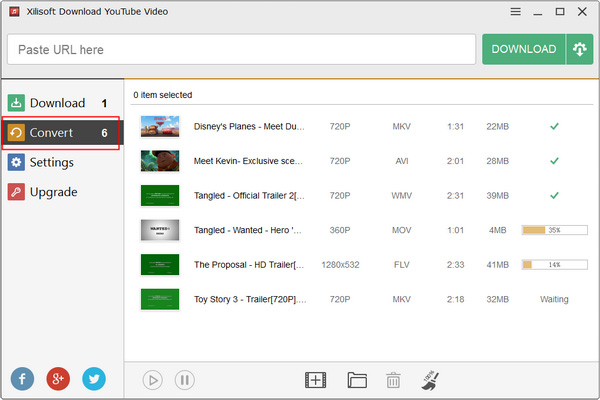600x400 pixels.
Task: Click the 35% progress bar
Action: (554, 230)
